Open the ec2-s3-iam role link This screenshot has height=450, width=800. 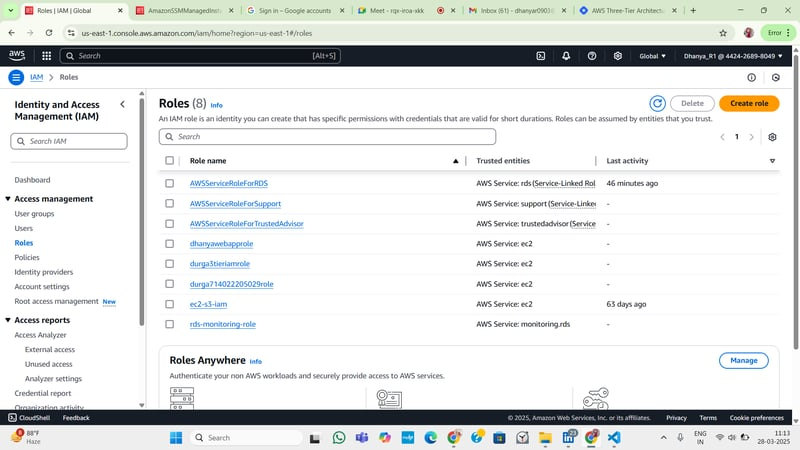(x=208, y=304)
